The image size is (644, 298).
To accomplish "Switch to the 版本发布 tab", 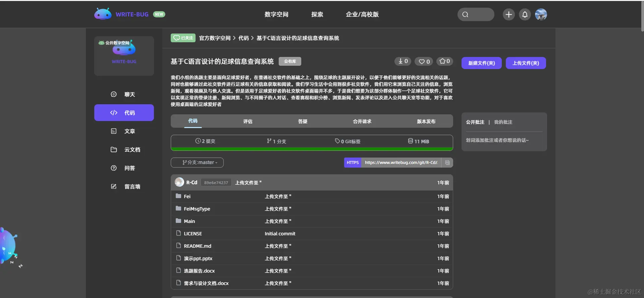I will (426, 121).
